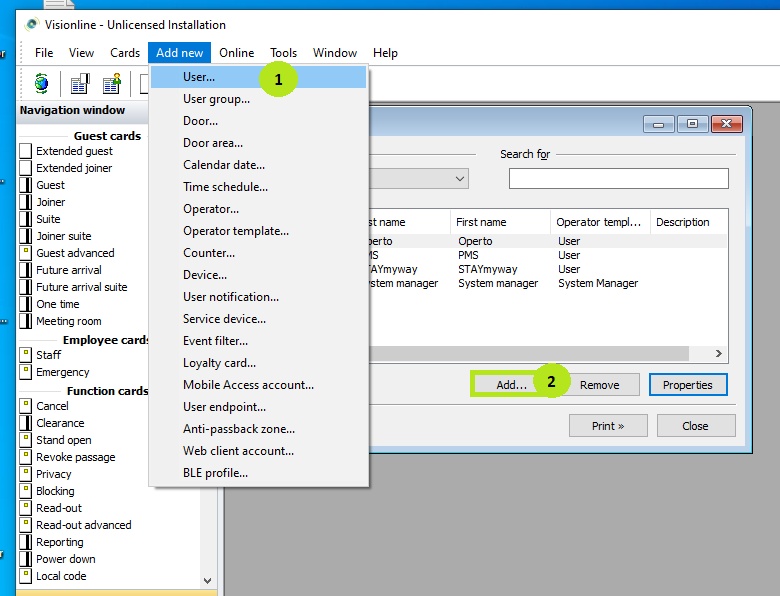Screen dimensions: 780x596
Task: Select the Cancel function card icon
Action: click(x=26, y=406)
